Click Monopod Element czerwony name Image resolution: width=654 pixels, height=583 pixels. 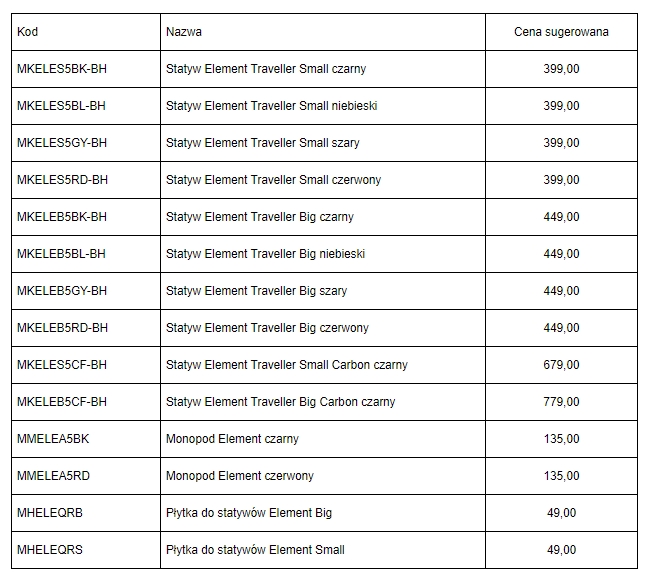point(240,476)
